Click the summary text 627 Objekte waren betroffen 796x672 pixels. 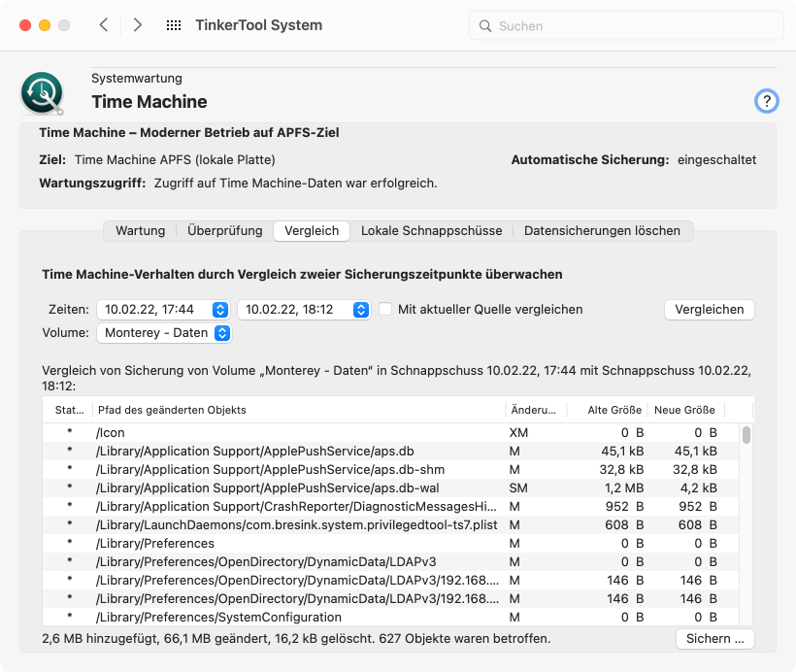pyautogui.click(x=465, y=638)
